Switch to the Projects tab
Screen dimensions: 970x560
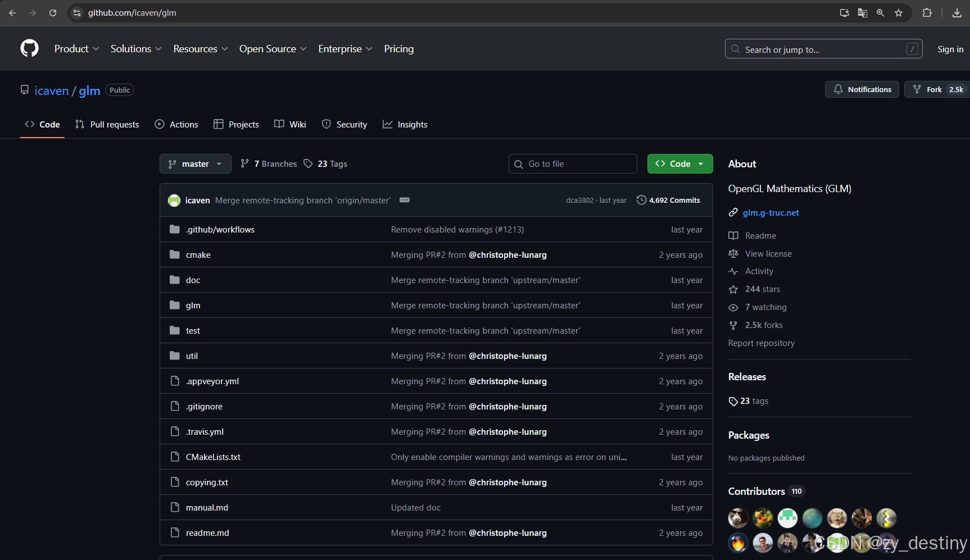click(237, 124)
